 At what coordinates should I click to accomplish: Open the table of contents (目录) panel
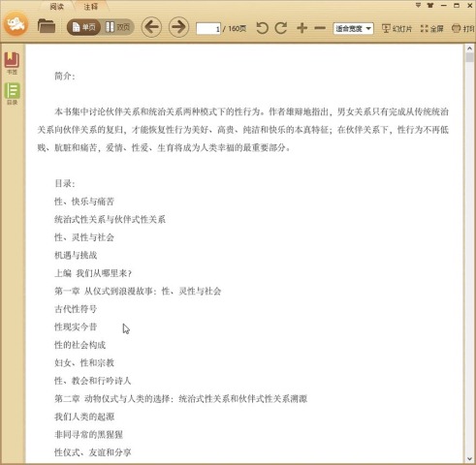(12, 94)
